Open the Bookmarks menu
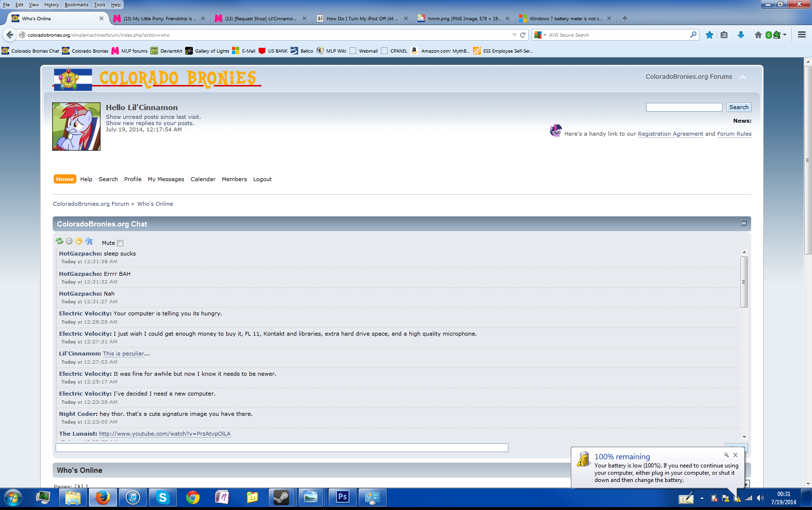Image resolution: width=812 pixels, height=510 pixels. tap(76, 4)
